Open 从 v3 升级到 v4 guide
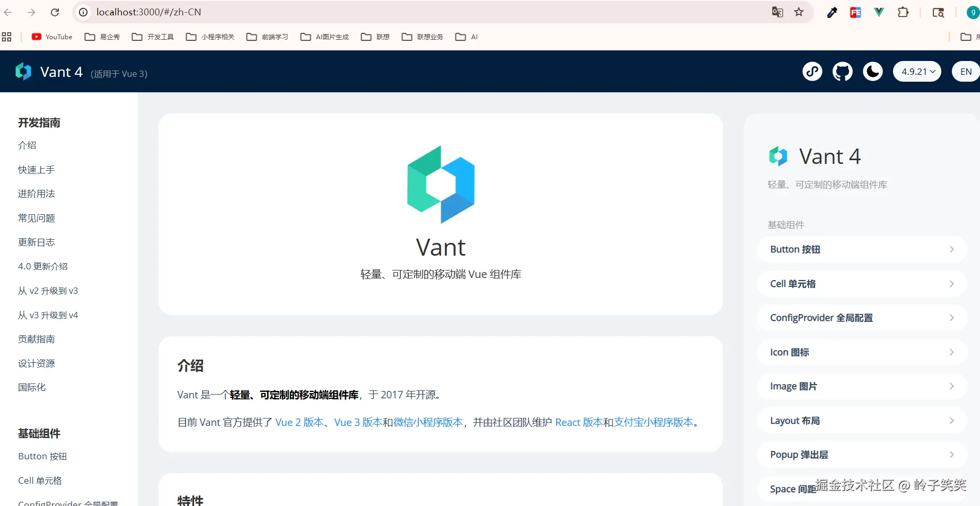 (x=48, y=315)
